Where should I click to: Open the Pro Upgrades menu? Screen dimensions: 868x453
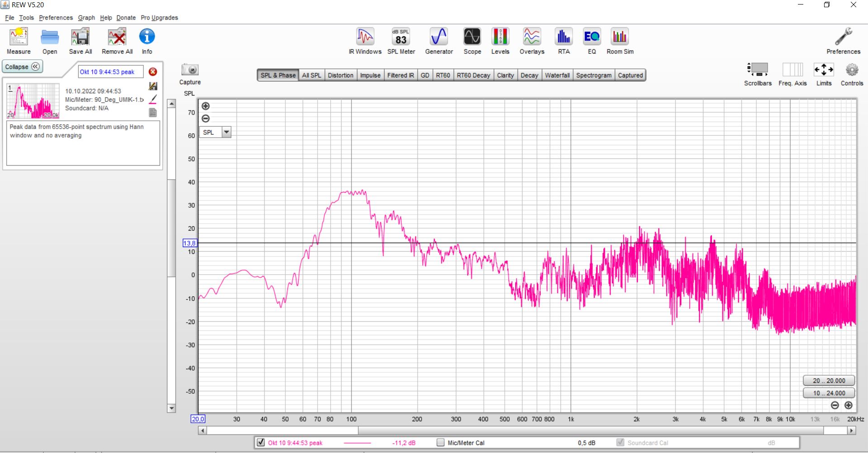click(x=159, y=18)
